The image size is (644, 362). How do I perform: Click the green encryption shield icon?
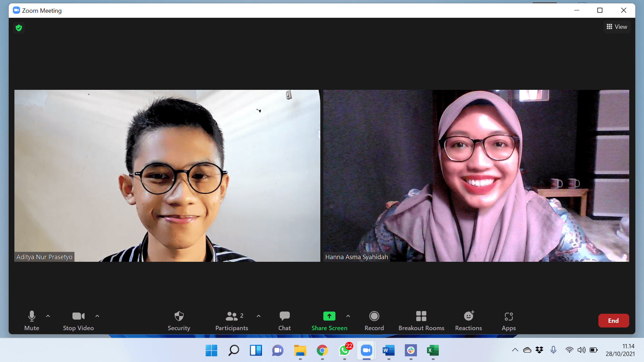click(x=19, y=28)
